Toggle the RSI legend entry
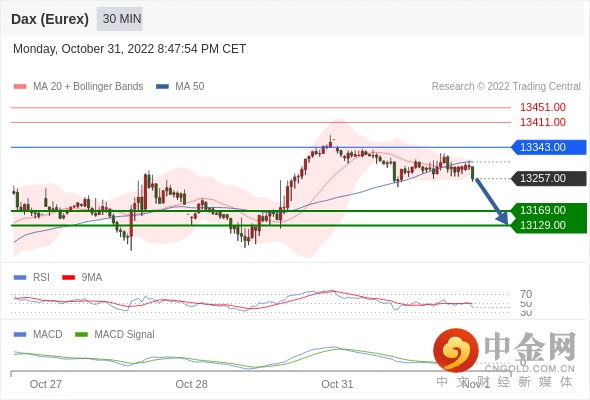Screen dimensions: 590x400 [41, 277]
